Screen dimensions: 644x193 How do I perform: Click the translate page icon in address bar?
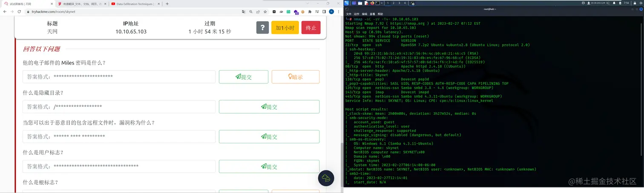click(244, 11)
